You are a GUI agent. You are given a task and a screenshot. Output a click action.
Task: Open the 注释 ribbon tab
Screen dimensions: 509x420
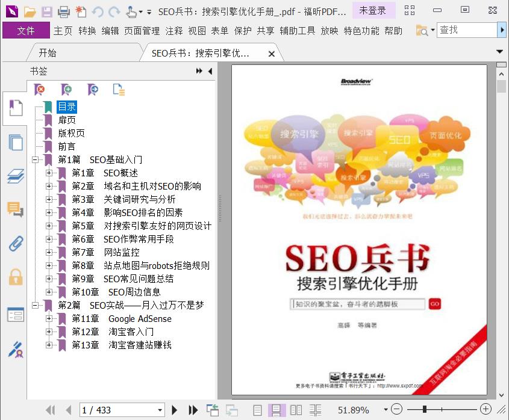(174, 31)
